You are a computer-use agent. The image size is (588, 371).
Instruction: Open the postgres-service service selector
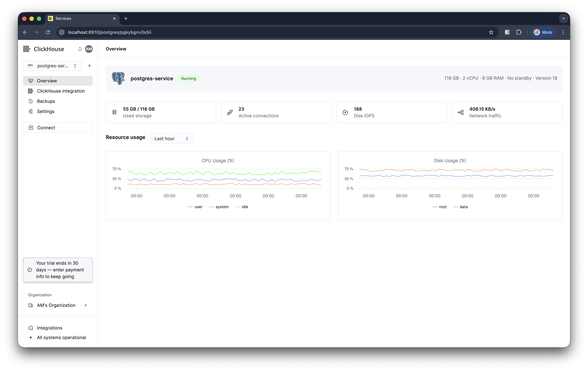click(52, 66)
